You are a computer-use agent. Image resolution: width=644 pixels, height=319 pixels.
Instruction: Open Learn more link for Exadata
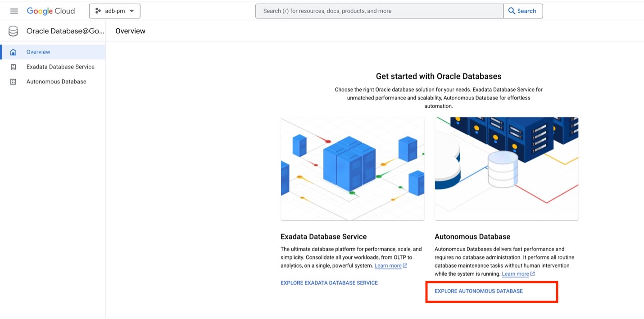pos(388,266)
